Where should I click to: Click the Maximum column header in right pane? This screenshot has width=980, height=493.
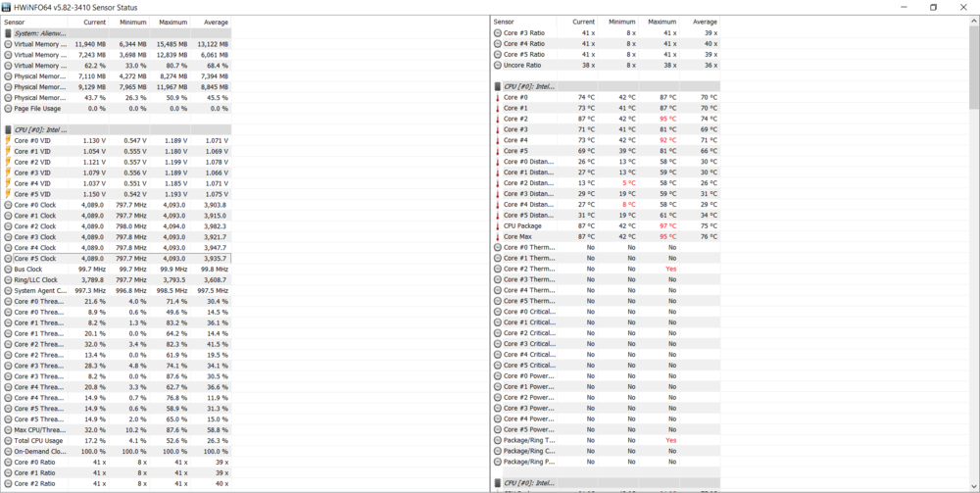(661, 22)
